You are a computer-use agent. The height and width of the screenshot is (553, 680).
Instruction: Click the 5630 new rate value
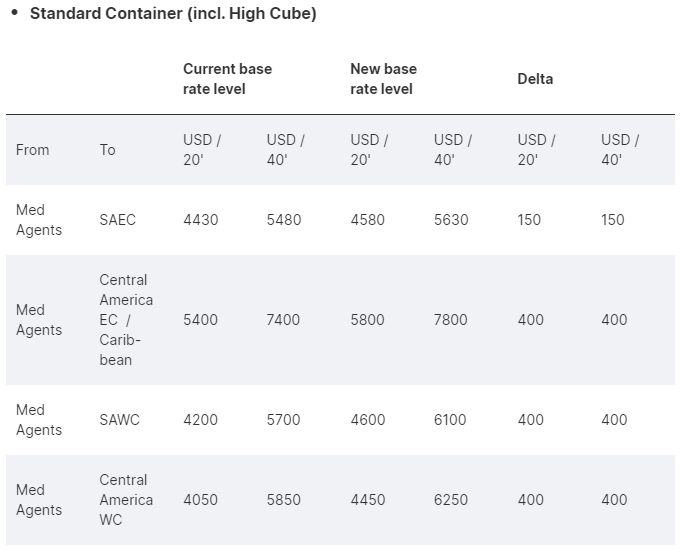pyautogui.click(x=451, y=220)
